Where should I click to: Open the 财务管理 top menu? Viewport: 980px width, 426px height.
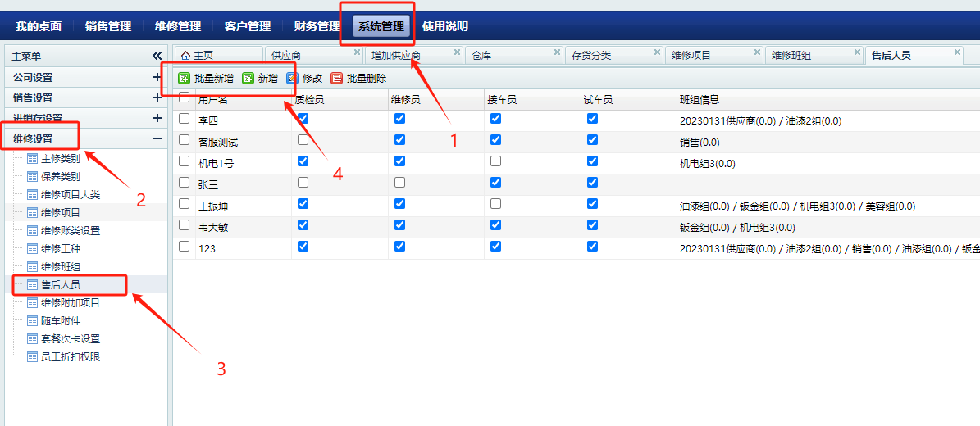[317, 26]
